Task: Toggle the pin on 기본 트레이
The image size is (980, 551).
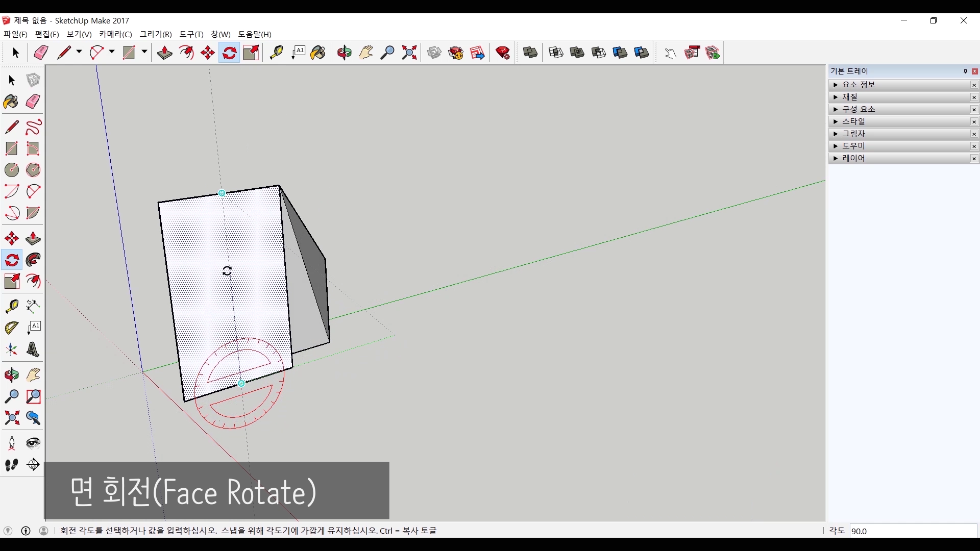Action: pyautogui.click(x=965, y=71)
